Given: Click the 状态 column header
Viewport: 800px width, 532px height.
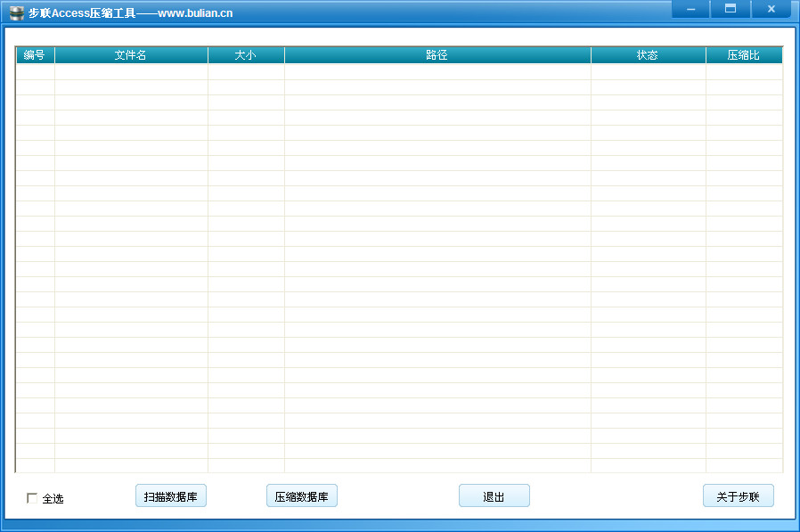Looking at the screenshot, I should click(648, 54).
